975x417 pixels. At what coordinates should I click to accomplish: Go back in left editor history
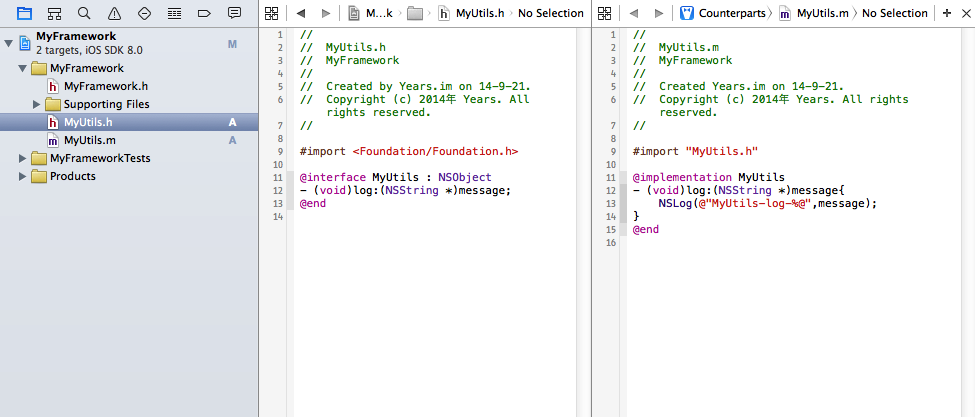[x=300, y=13]
